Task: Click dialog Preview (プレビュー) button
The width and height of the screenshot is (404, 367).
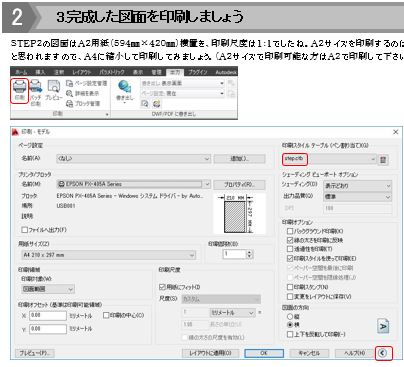Action: [35, 353]
